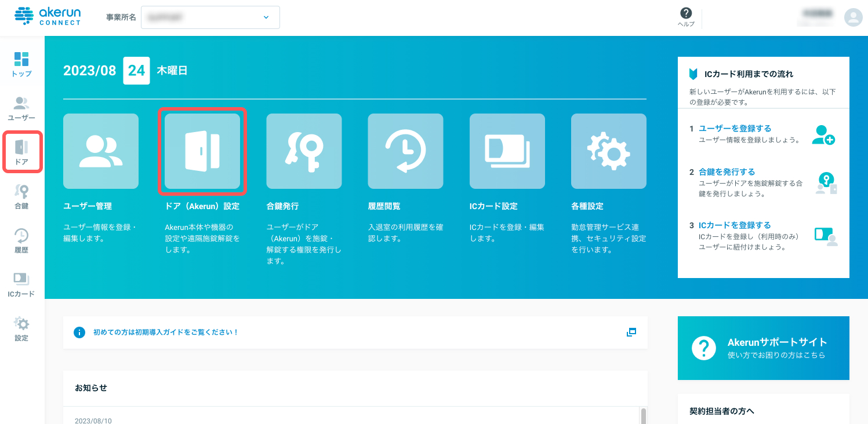The height and width of the screenshot is (424, 868).
Task: Click the ICカードを登録する link
Action: point(735,225)
